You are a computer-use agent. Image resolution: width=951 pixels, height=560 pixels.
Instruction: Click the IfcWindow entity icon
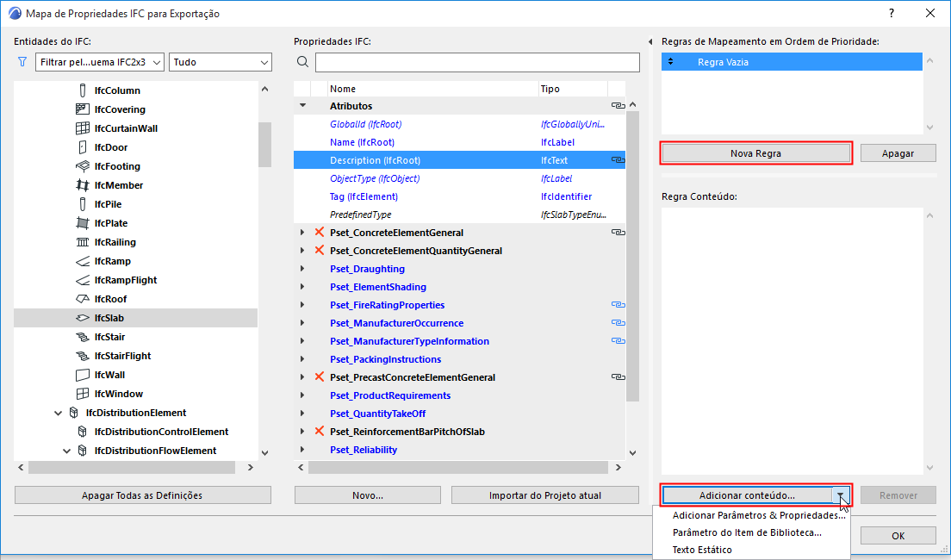(x=83, y=394)
